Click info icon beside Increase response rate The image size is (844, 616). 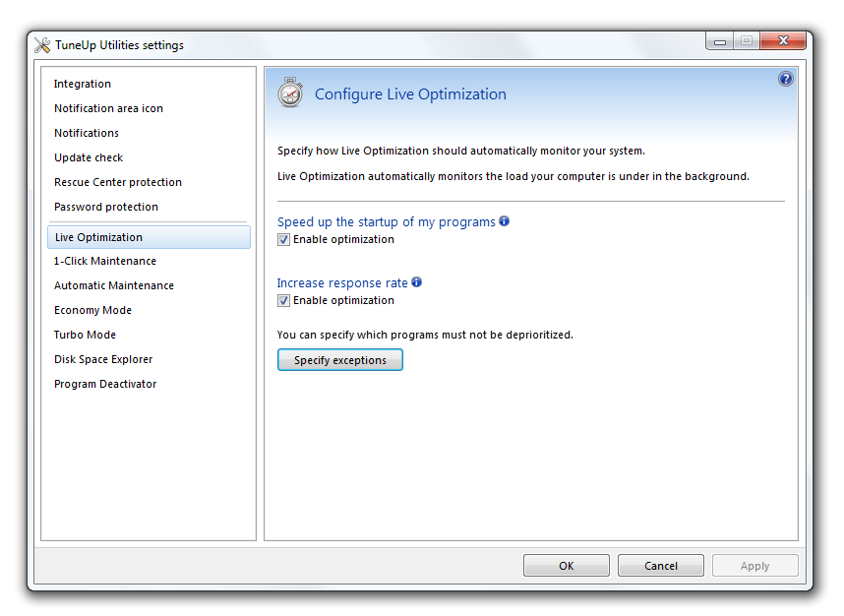point(416,282)
